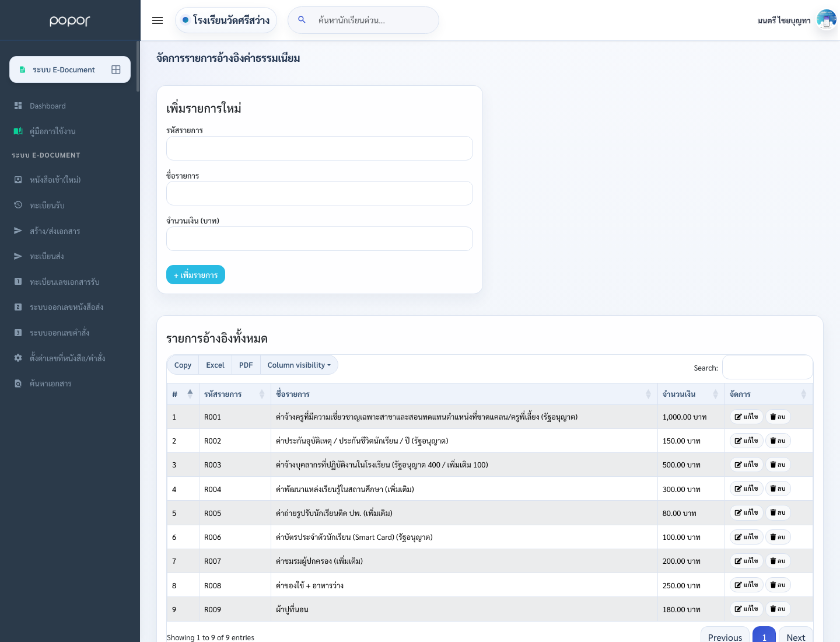The width and height of the screenshot is (840, 642).
Task: Click the PDF export button
Action: (246, 365)
